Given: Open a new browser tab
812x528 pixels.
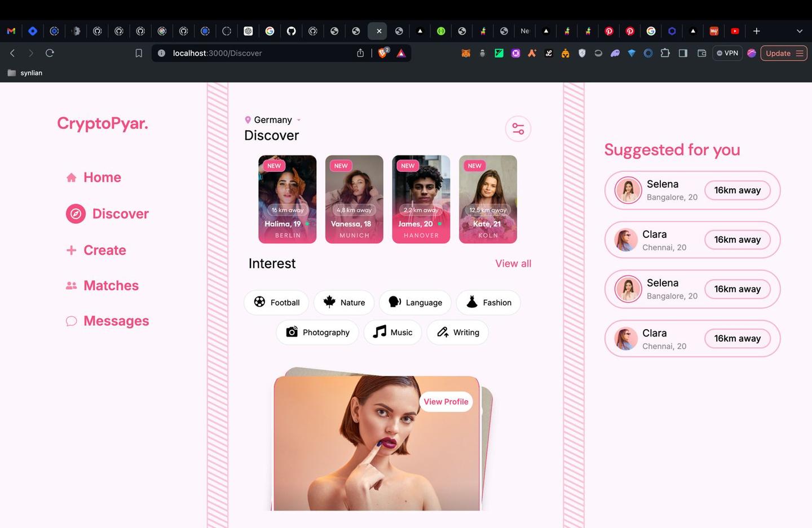Looking at the screenshot, I should click(x=757, y=31).
